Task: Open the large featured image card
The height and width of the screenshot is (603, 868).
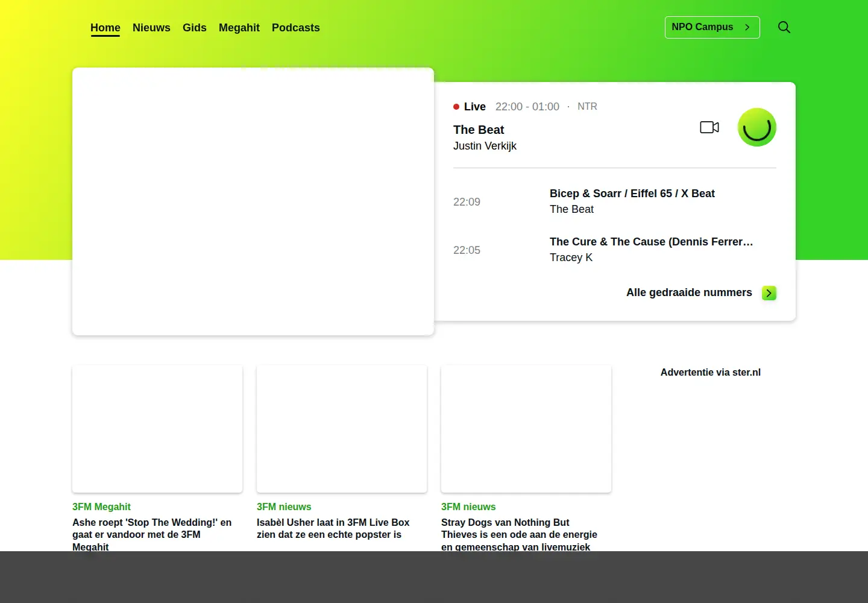Action: pos(253,201)
